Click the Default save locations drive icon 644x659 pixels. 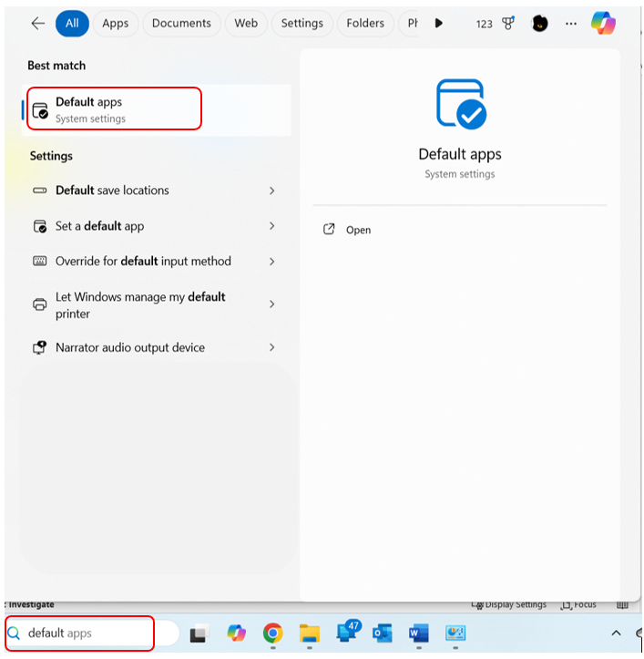(x=40, y=190)
